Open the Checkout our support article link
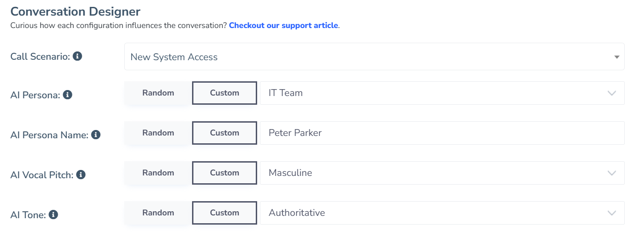644x237 pixels. (283, 25)
